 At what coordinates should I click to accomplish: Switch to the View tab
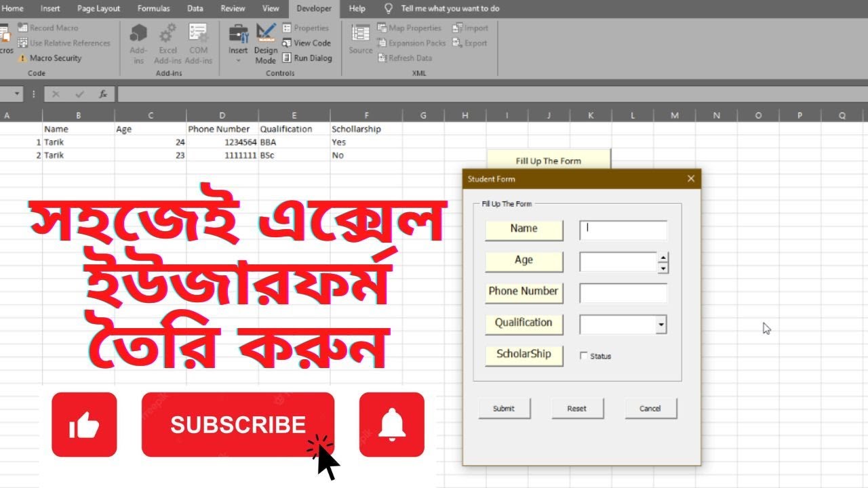pyautogui.click(x=271, y=9)
